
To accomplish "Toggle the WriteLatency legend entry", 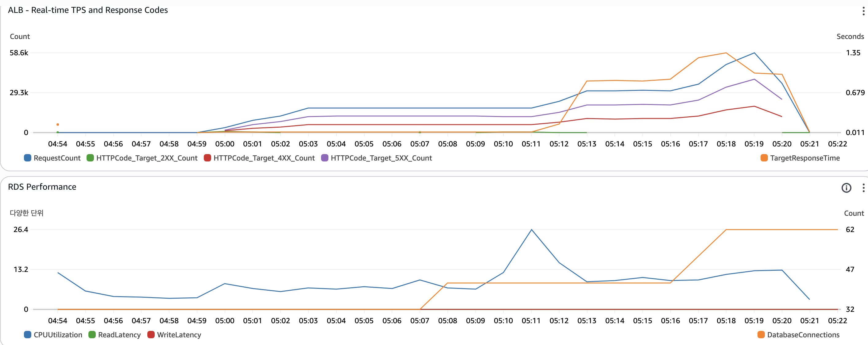I will [x=179, y=335].
